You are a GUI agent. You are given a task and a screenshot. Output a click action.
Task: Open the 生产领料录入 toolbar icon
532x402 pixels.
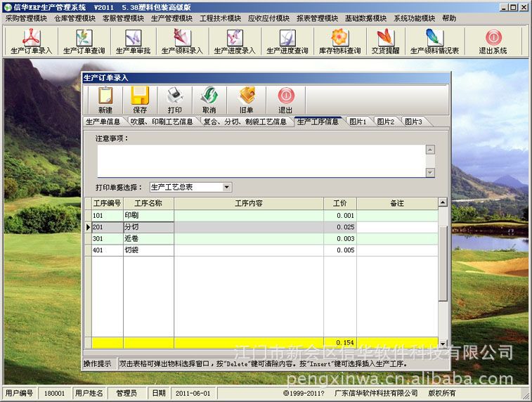(x=182, y=41)
